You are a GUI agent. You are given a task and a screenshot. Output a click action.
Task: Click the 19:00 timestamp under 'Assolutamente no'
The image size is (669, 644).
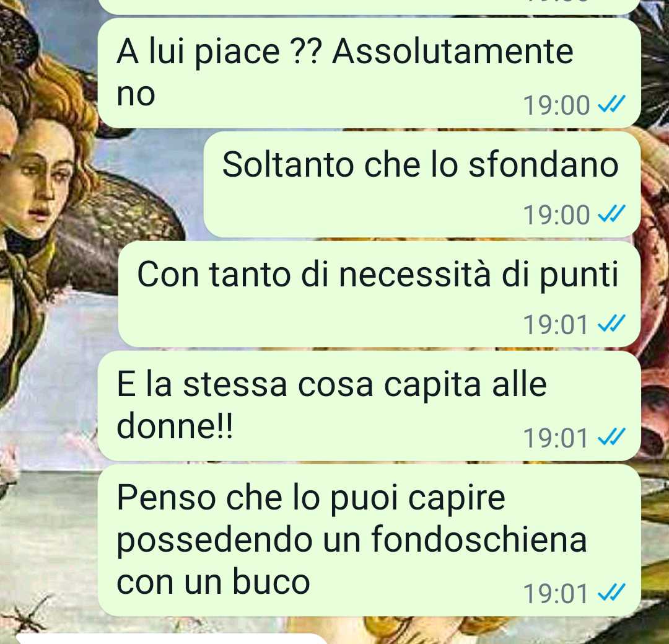[x=556, y=105]
